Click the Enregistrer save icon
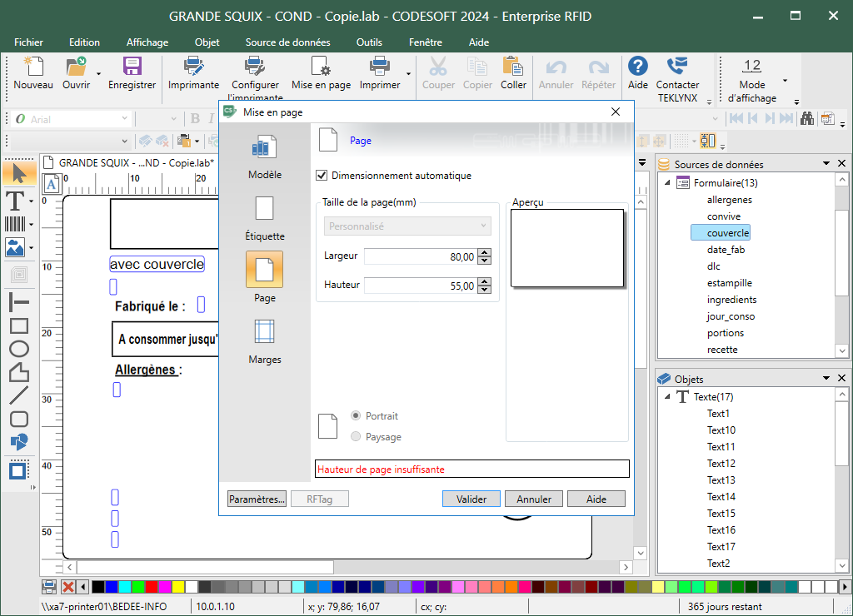853x616 pixels. (132, 67)
